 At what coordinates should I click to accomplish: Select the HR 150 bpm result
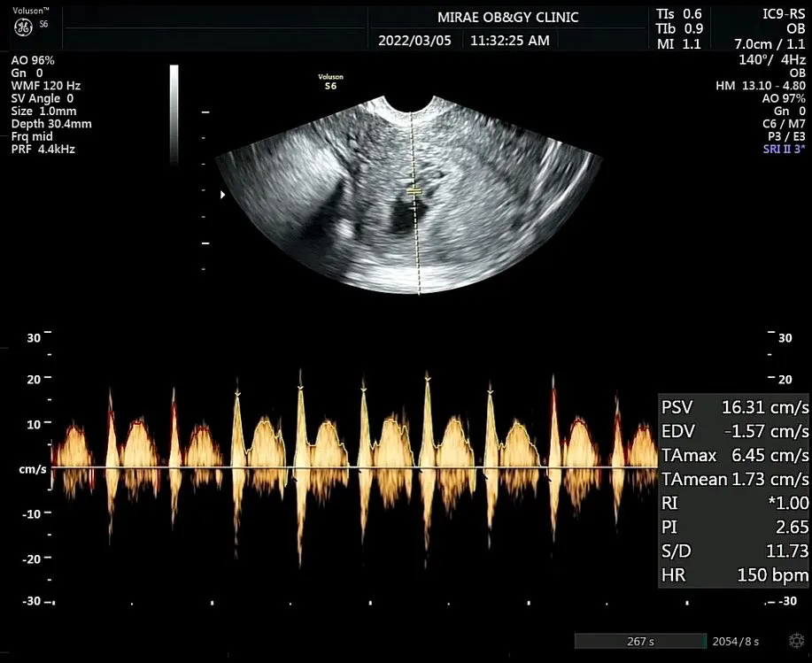(x=734, y=574)
